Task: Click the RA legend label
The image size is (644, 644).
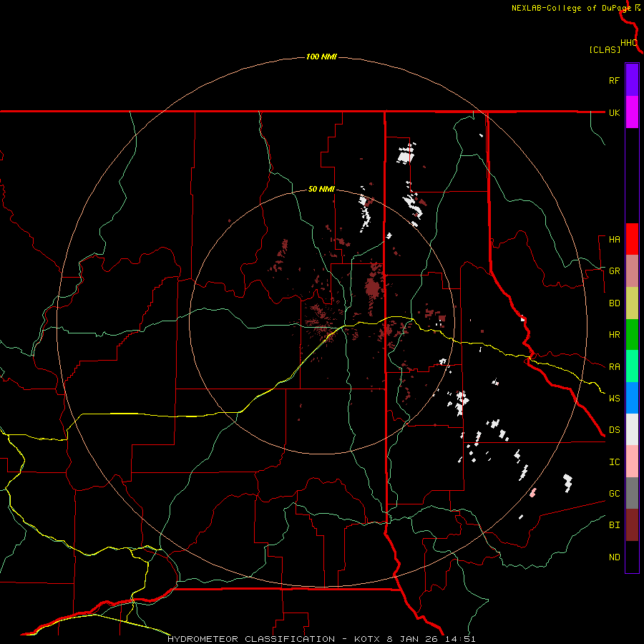Action: pyautogui.click(x=614, y=367)
